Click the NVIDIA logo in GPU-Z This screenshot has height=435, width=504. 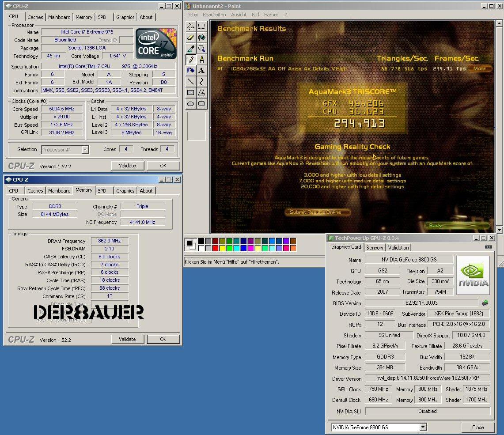(x=473, y=275)
